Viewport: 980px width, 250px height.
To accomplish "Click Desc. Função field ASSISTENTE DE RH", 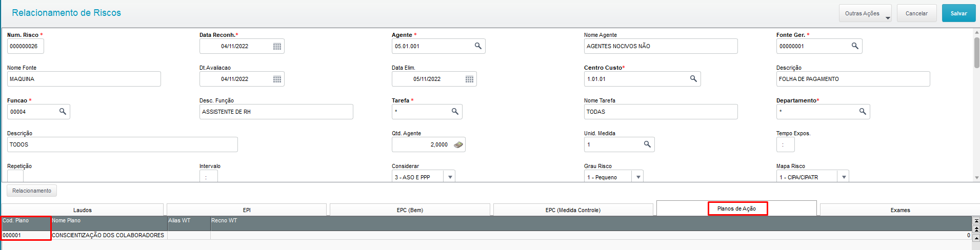I will tap(276, 112).
